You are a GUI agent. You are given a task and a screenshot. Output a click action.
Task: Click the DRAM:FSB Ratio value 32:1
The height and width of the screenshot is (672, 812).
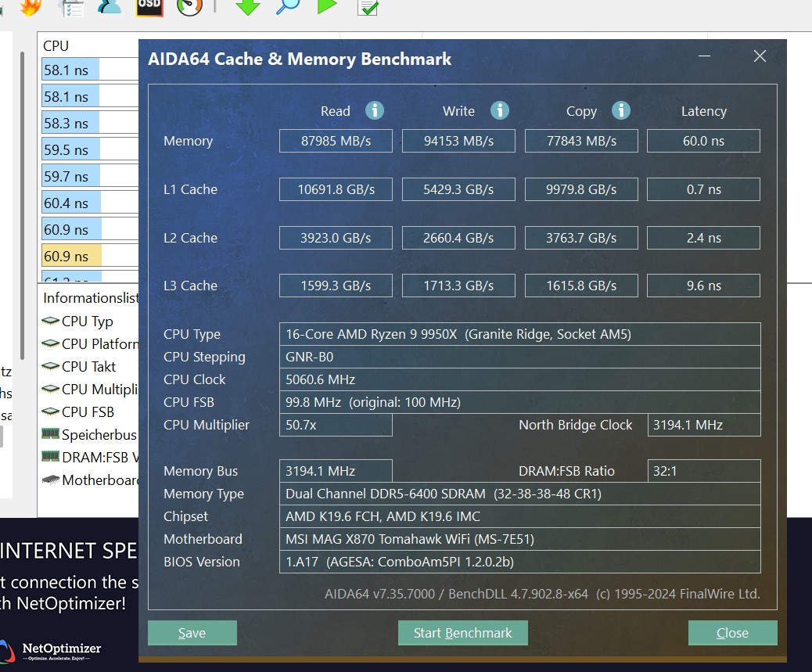[704, 471]
